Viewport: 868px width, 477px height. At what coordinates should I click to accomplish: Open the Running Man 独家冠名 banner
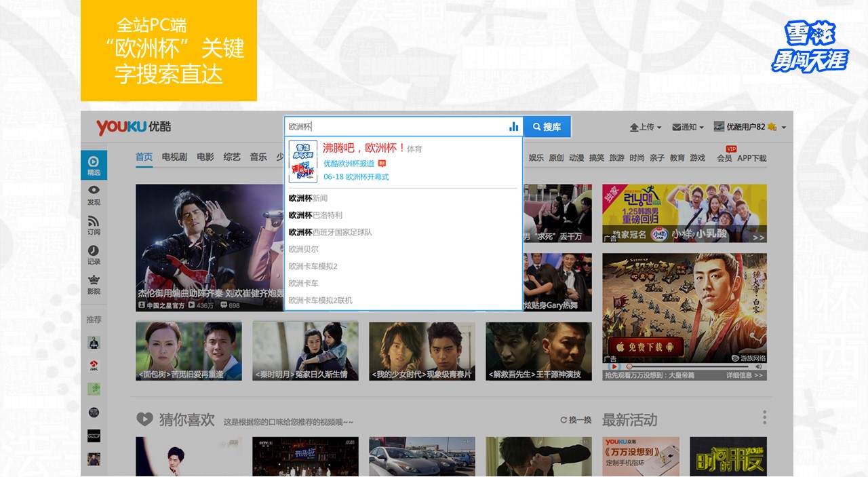[x=684, y=213]
